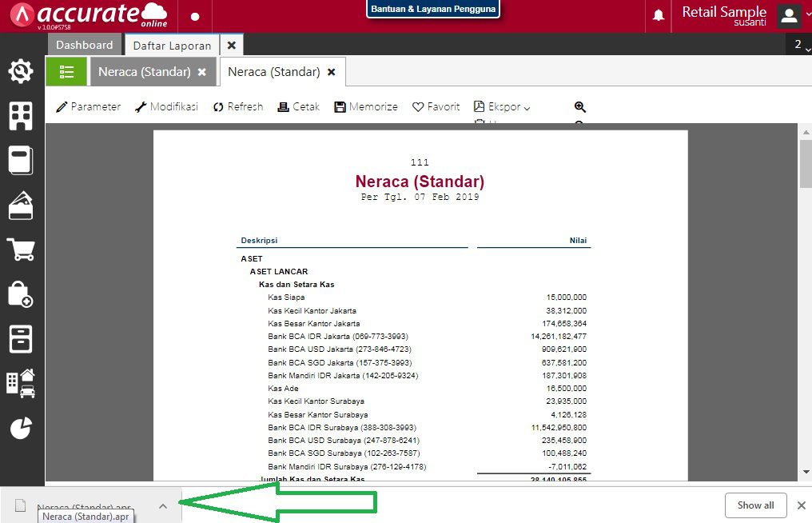Image resolution: width=812 pixels, height=523 pixels.
Task: Click the green report list icon
Action: 66,71
